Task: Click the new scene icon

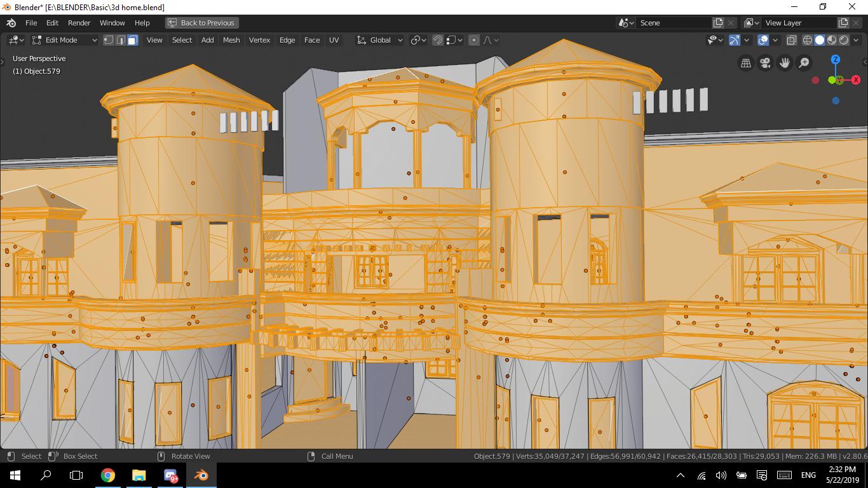Action: 718,23
